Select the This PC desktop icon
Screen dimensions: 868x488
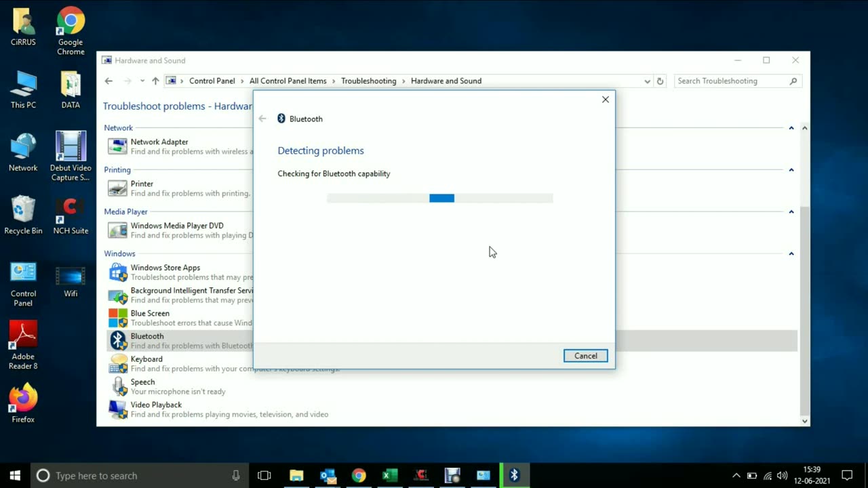[23, 89]
